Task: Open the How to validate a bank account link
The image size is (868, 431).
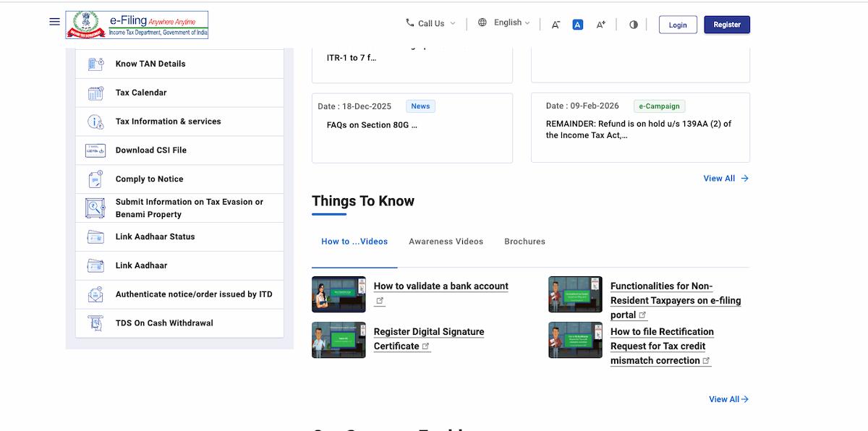Action: coord(441,286)
